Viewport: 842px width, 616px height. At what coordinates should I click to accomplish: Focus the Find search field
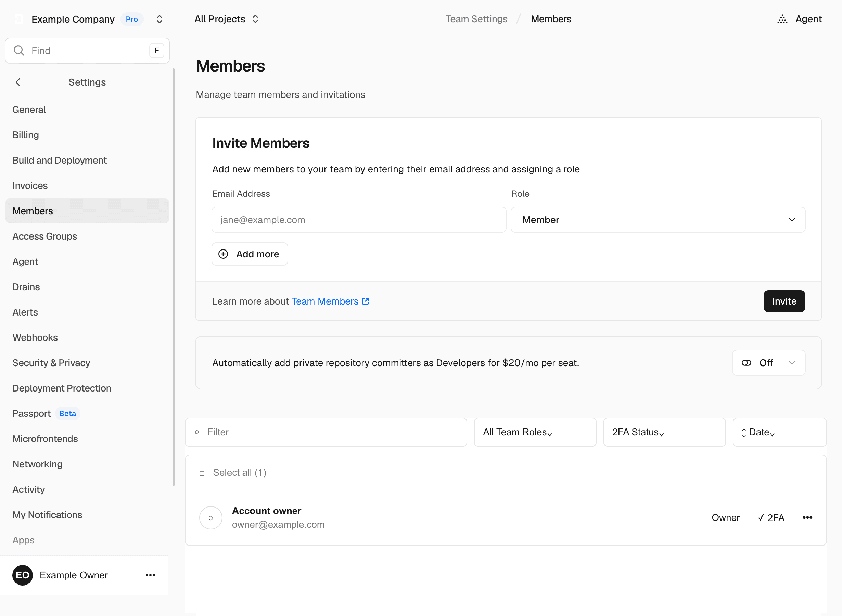(87, 50)
